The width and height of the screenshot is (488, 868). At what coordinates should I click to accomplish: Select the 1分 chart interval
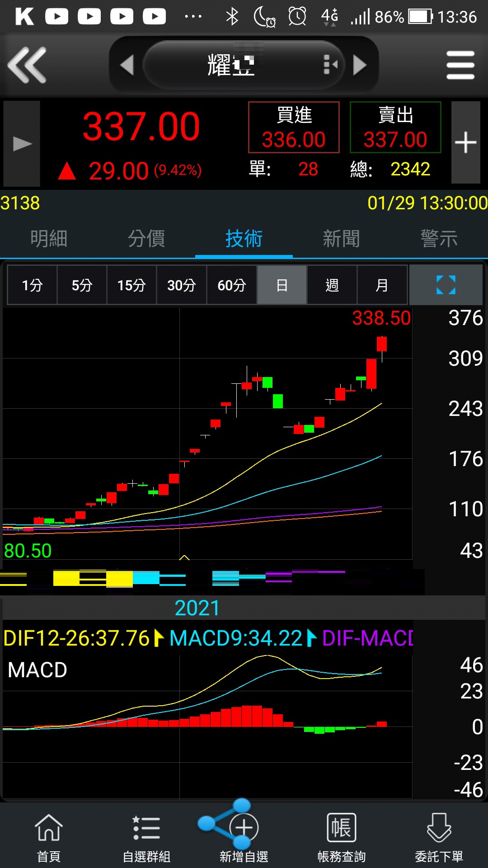(x=32, y=285)
